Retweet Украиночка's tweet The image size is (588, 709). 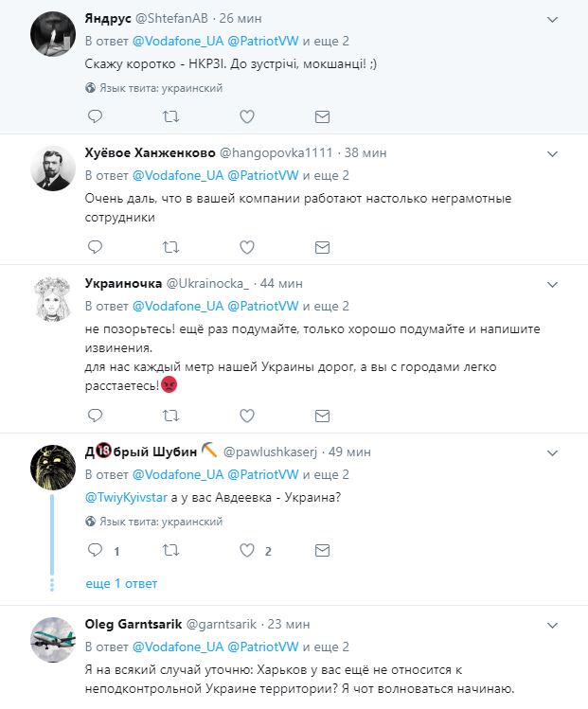(170, 415)
